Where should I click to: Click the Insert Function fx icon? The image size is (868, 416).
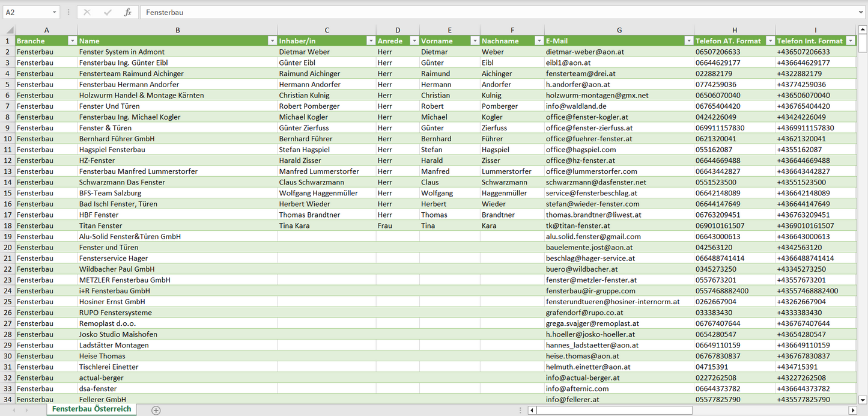pos(127,12)
